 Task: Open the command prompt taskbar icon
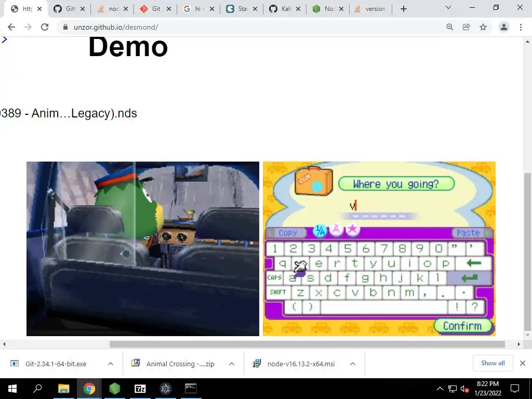click(191, 389)
